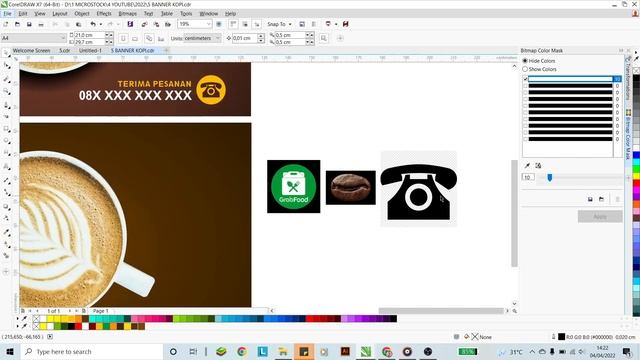The width and height of the screenshot is (640, 360).
Task: Click the Page 1 tab at bottom
Action: coord(101,311)
